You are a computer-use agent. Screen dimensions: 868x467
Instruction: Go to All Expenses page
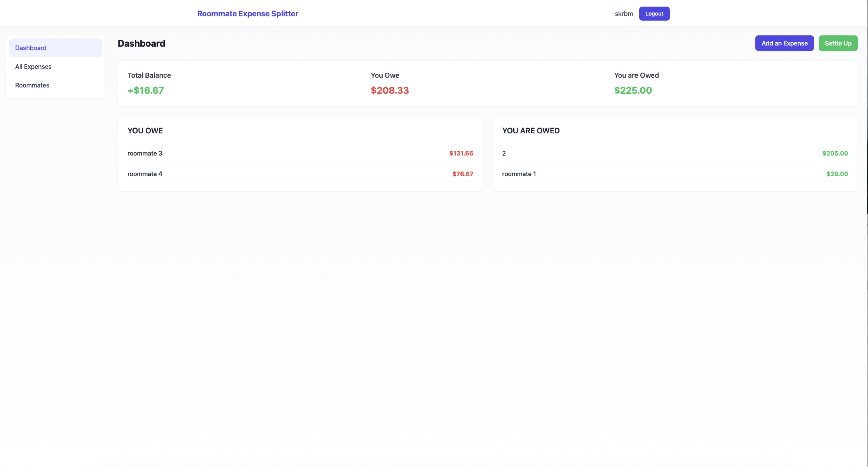[33, 66]
